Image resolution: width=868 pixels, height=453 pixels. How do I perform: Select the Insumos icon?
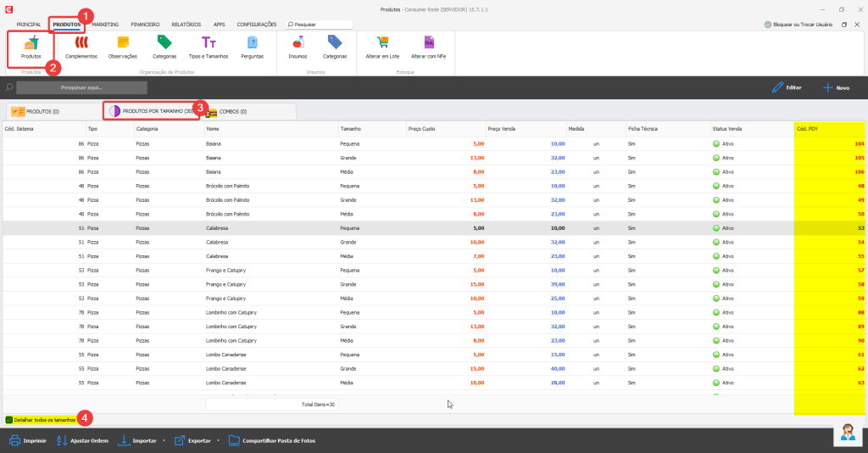click(298, 43)
